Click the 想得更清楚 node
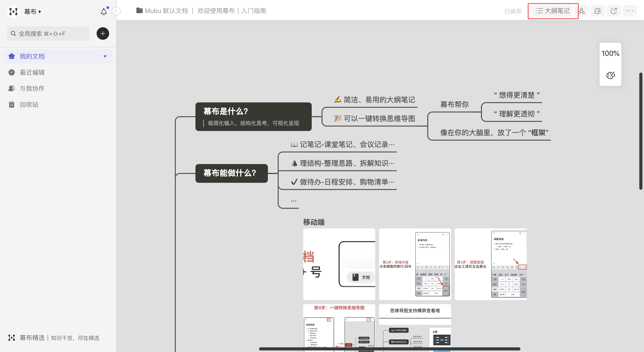The width and height of the screenshot is (644, 352). [517, 95]
